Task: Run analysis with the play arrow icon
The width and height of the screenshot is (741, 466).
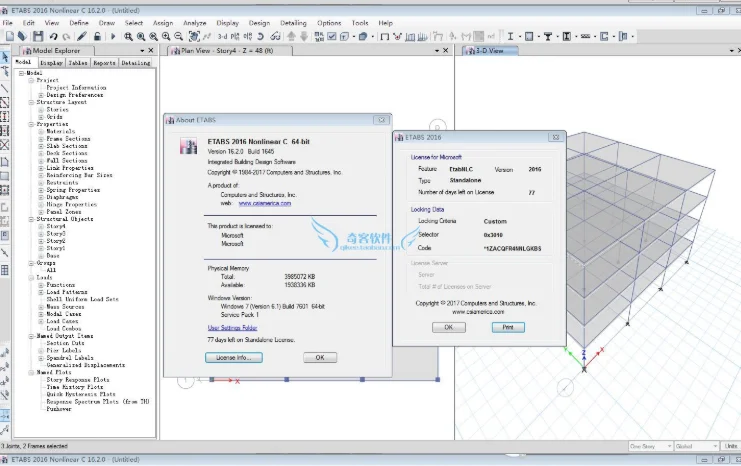Action: (113, 36)
